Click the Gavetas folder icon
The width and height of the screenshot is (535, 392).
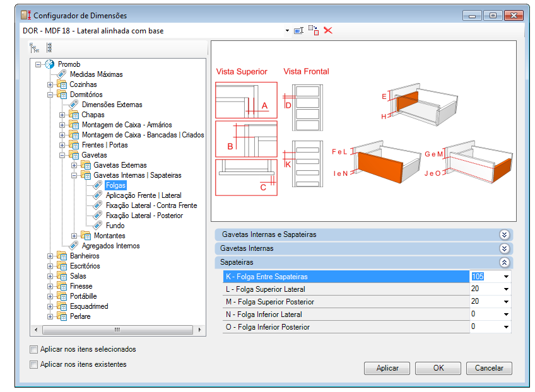pyautogui.click(x=74, y=155)
